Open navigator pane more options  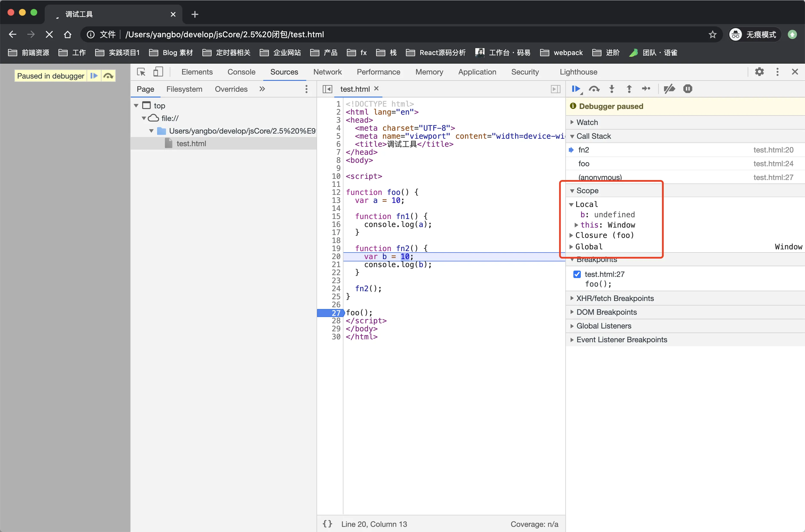tap(306, 89)
